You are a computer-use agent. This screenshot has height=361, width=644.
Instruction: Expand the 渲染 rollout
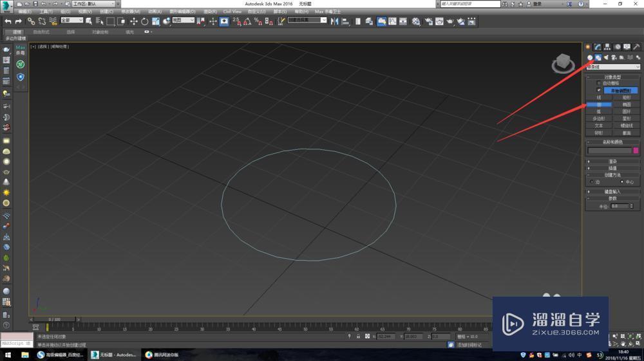(x=612, y=162)
